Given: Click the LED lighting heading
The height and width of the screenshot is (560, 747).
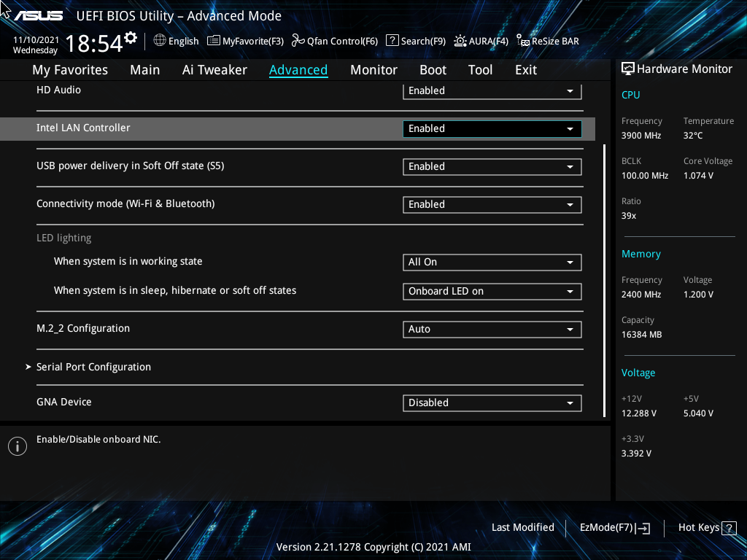Looking at the screenshot, I should (x=64, y=238).
